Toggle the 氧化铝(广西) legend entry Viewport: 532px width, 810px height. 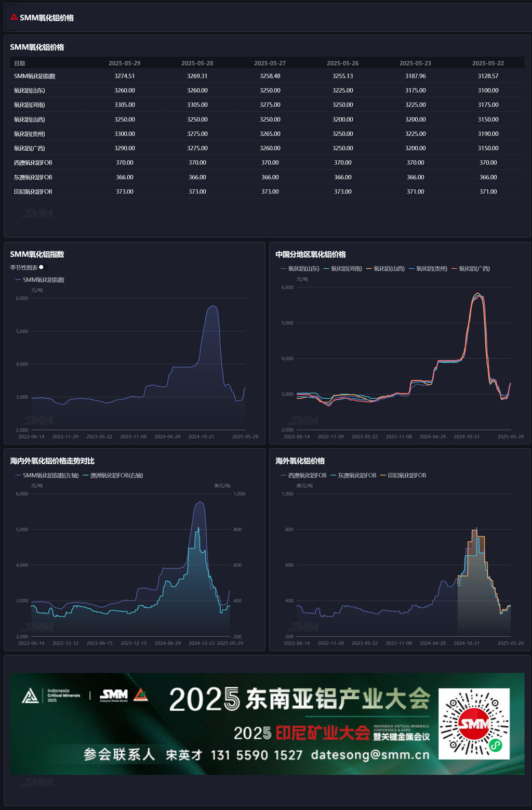(x=471, y=269)
